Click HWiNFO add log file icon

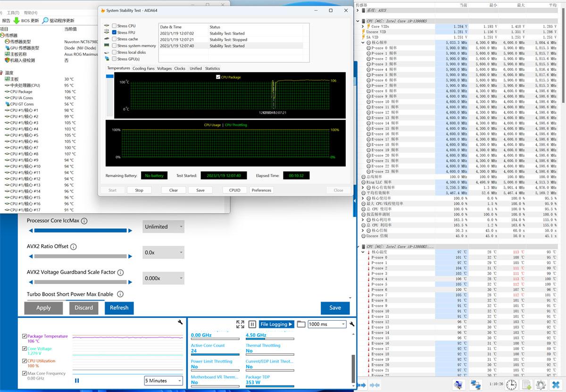(x=526, y=384)
